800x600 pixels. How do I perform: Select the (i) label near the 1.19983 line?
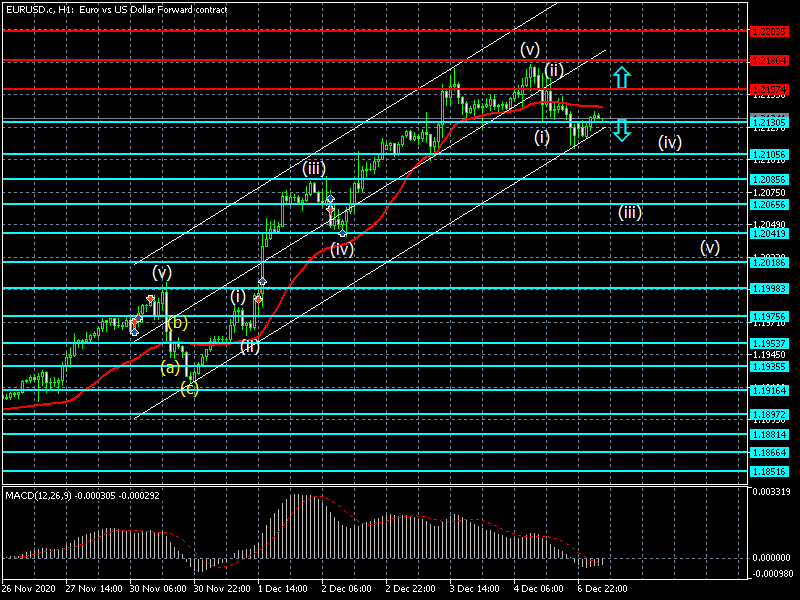238,296
